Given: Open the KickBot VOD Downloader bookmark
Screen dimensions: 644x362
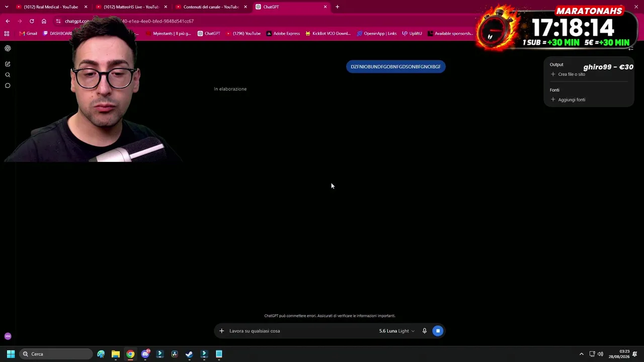Looking at the screenshot, I should pyautogui.click(x=328, y=34).
